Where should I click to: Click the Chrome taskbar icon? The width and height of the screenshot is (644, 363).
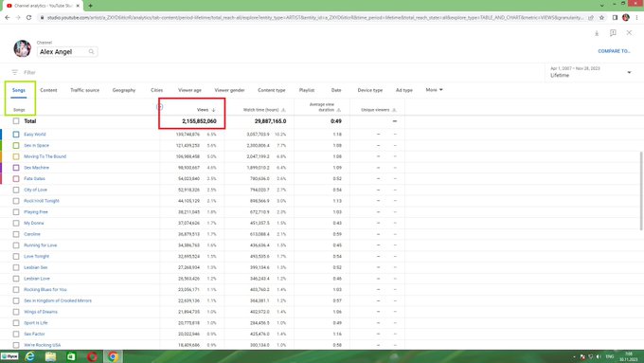pos(113,356)
